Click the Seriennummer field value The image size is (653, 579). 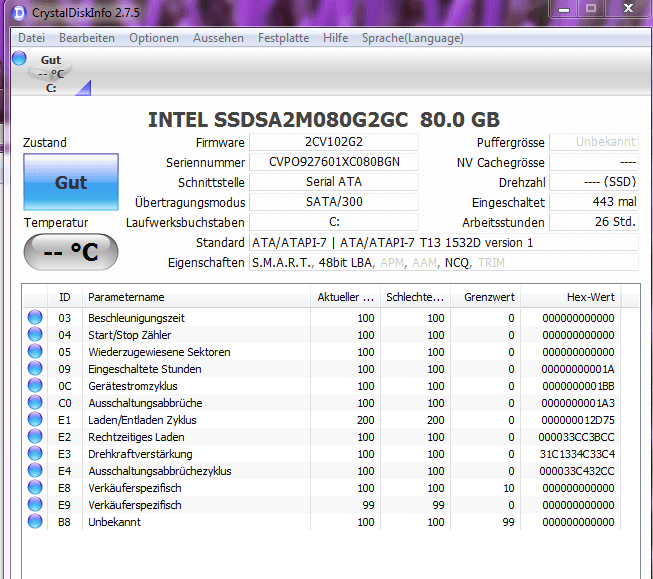[334, 162]
